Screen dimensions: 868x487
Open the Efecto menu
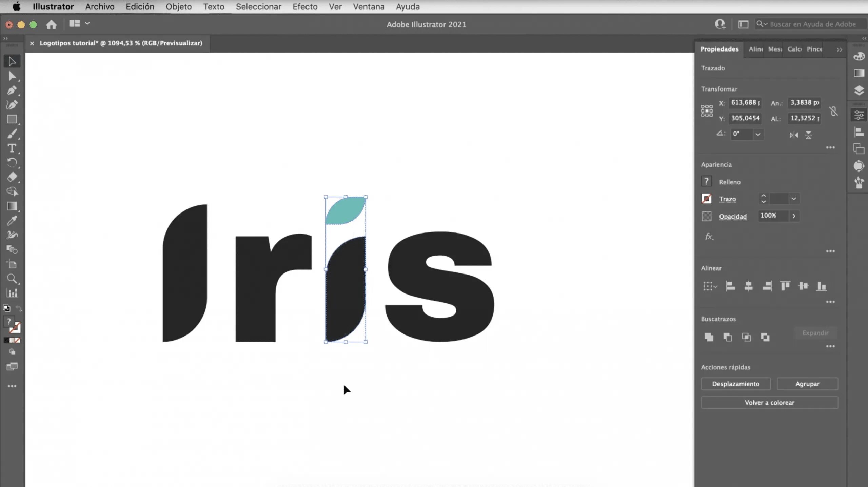305,7
